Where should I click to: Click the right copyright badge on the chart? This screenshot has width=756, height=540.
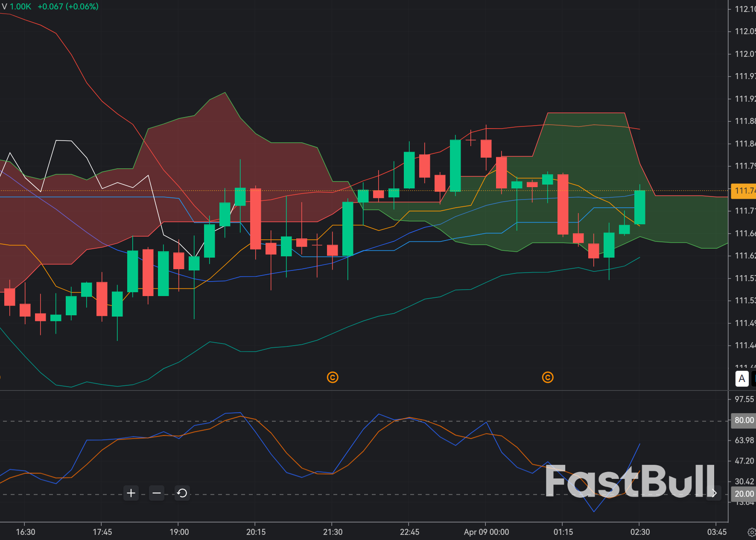point(548,378)
